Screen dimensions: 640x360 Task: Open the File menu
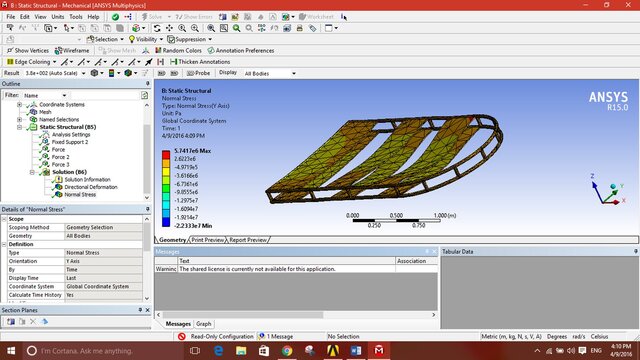point(11,17)
